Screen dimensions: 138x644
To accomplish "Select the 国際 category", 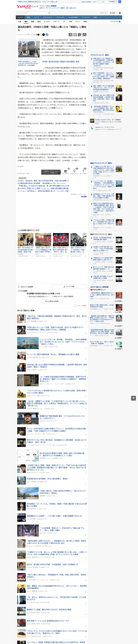I will tap(32, 21).
